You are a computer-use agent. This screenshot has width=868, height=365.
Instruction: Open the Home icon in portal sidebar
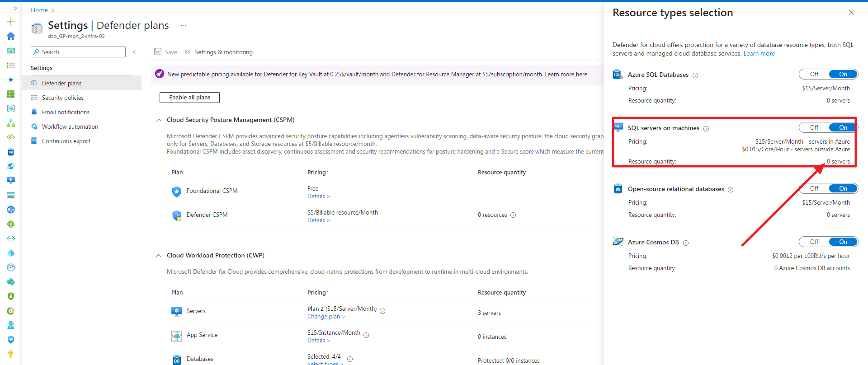(x=11, y=36)
